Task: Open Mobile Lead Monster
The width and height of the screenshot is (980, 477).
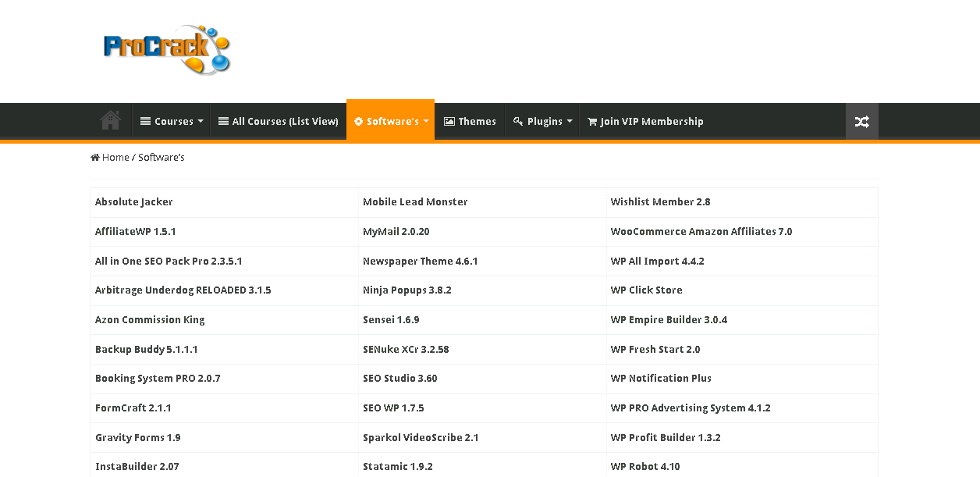Action: tap(415, 202)
